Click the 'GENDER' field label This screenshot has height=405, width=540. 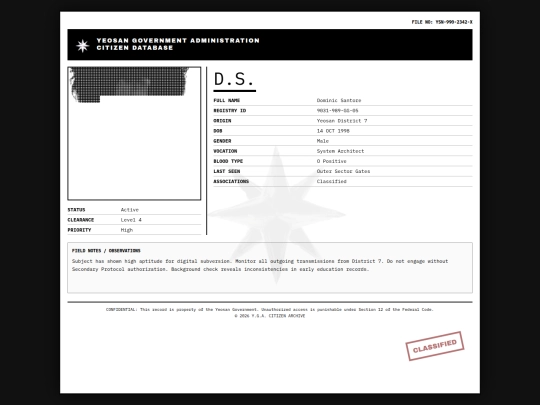pos(222,141)
